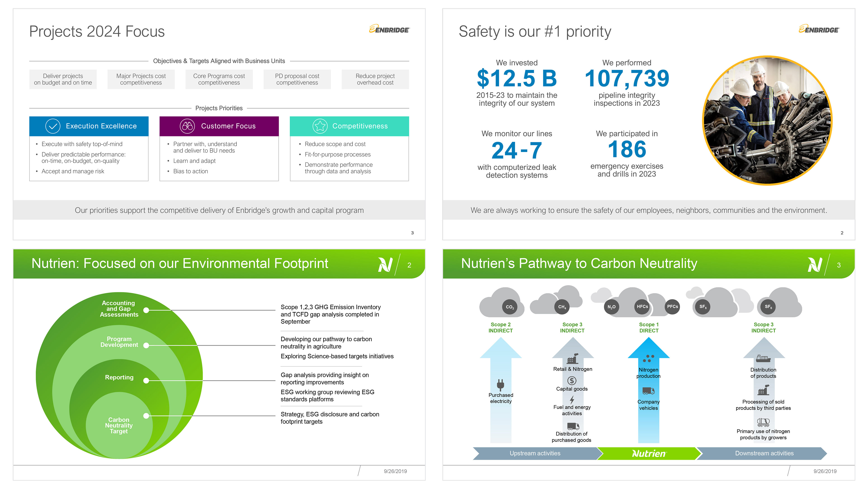The image size is (868, 489).
Task: Click 'Objectives & Targets Aligned with Business Units' heading
Action: [x=219, y=61]
